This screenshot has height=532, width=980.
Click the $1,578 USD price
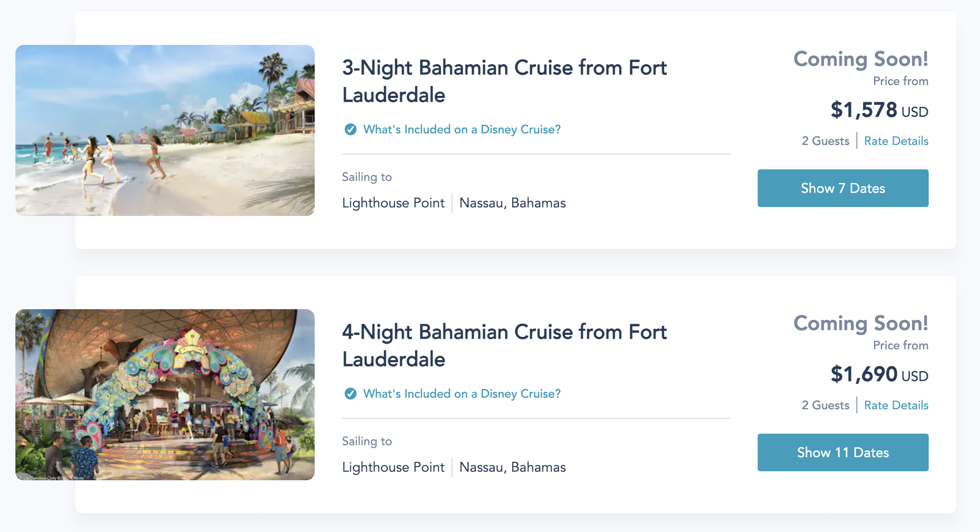tap(879, 110)
